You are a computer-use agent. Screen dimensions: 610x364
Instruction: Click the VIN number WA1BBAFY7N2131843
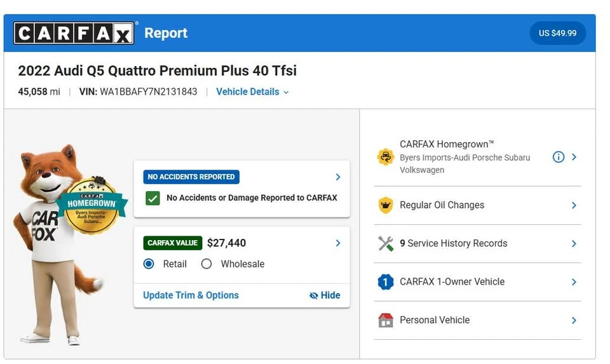(148, 91)
